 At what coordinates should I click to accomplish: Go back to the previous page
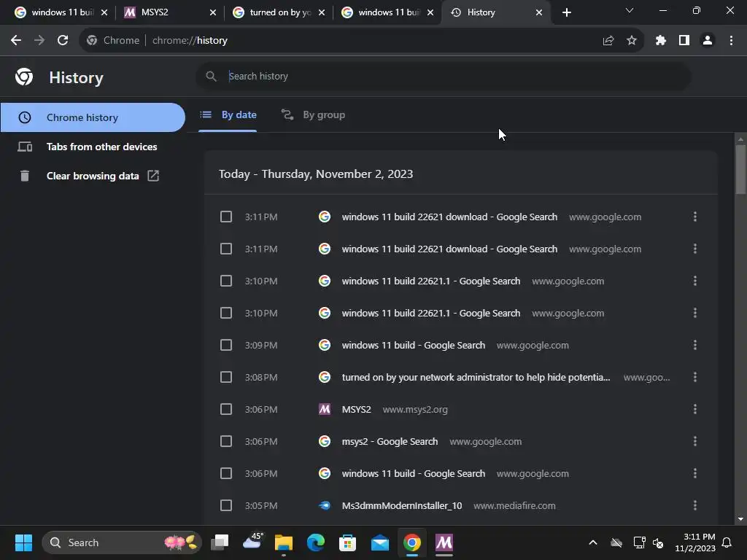16,41
